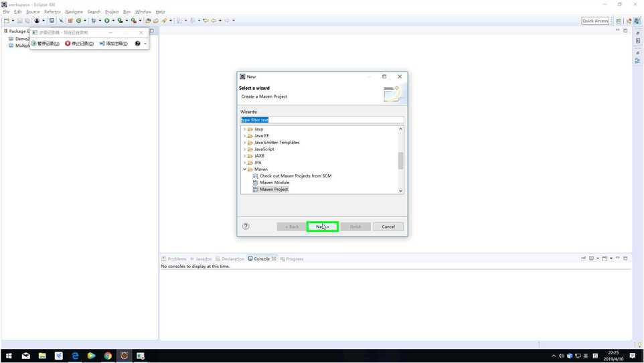Click the wizard filter text field
The height and width of the screenshot is (363, 644).
[322, 120]
